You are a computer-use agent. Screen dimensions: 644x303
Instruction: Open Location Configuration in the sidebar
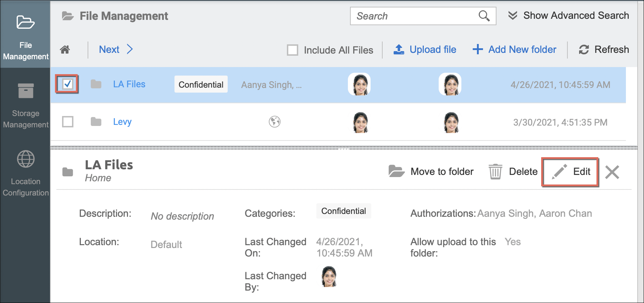26,173
